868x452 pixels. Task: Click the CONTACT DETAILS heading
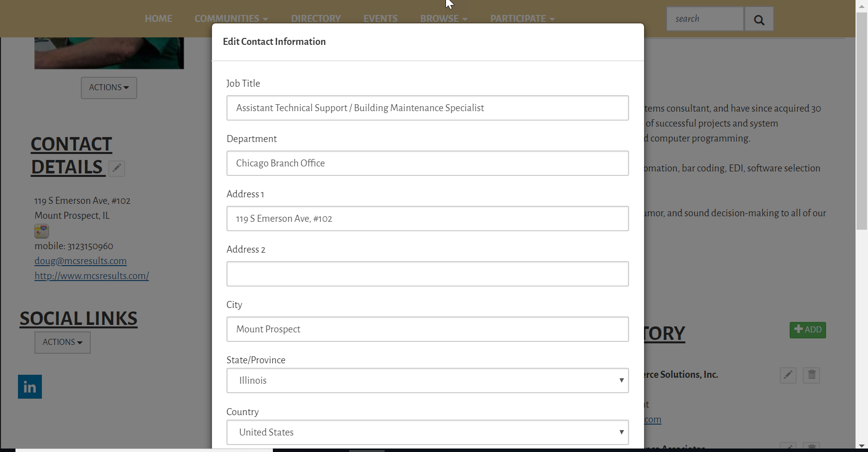coord(71,155)
